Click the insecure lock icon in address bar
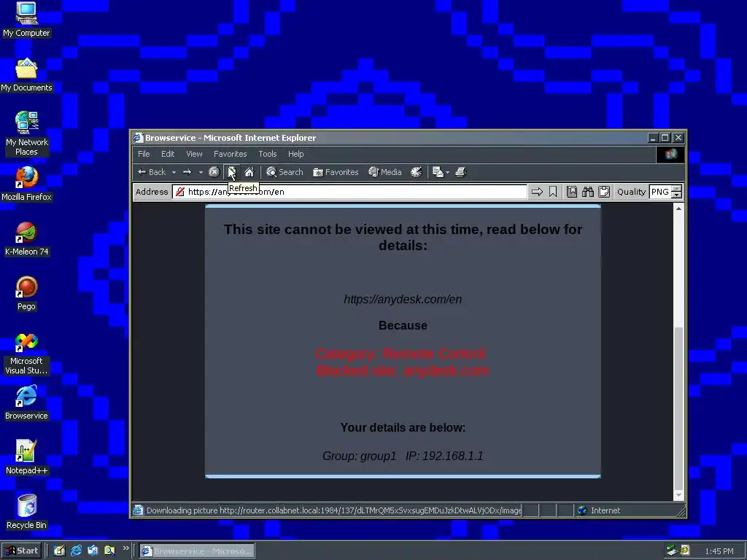 pos(180,192)
